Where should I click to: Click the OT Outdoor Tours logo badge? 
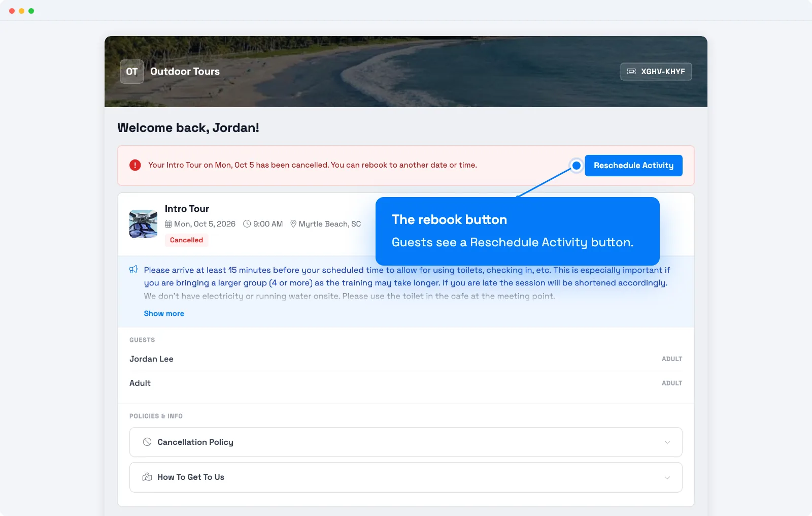(x=132, y=72)
